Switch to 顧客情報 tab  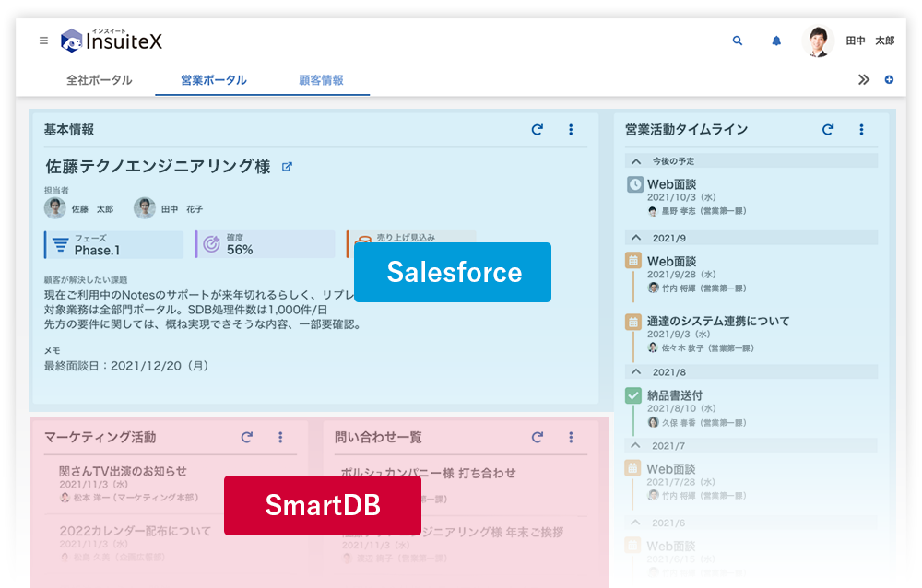[321, 80]
